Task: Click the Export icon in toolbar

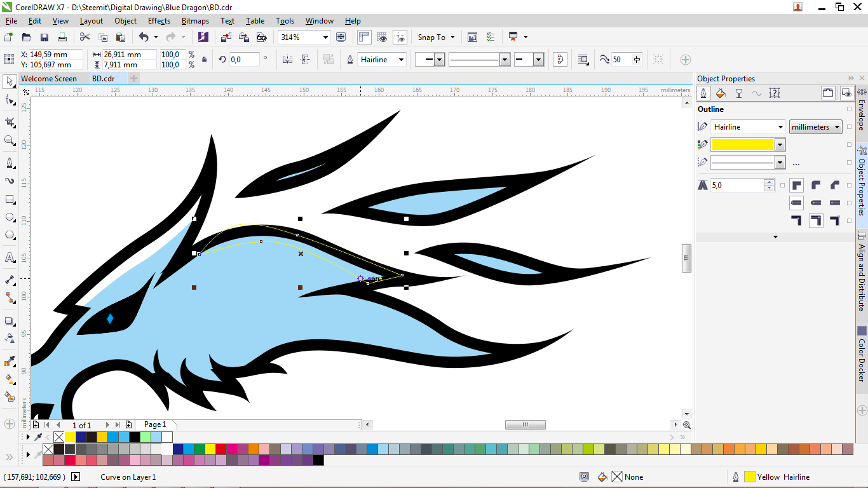Action: tap(243, 37)
